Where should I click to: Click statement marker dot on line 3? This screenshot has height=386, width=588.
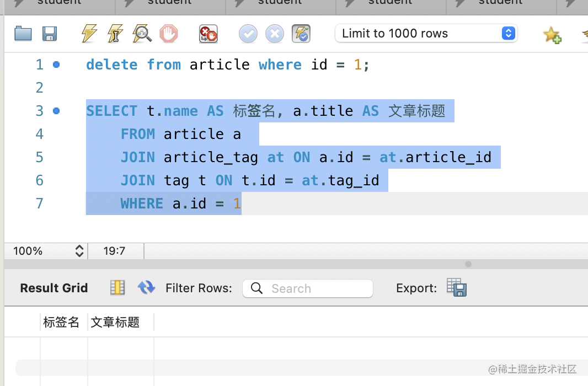coord(56,111)
